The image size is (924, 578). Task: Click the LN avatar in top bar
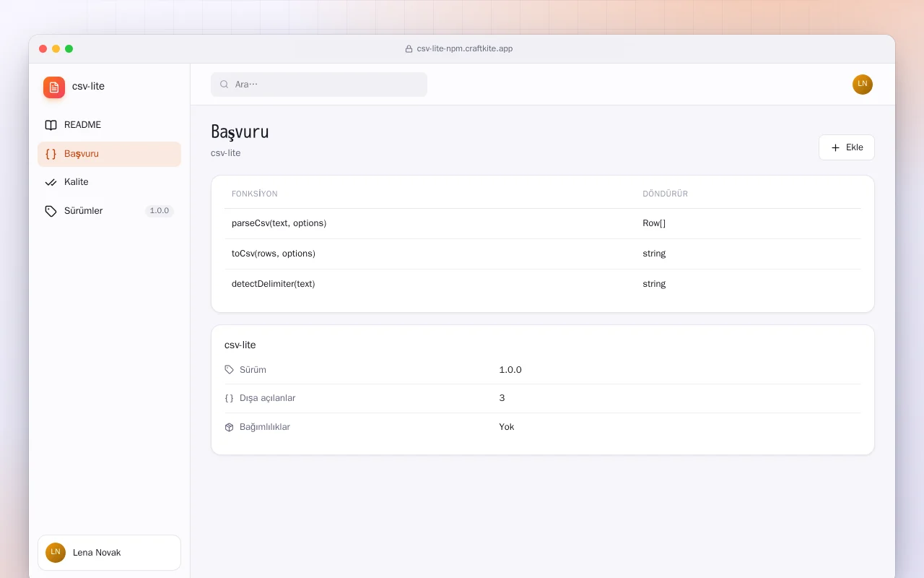tap(863, 85)
